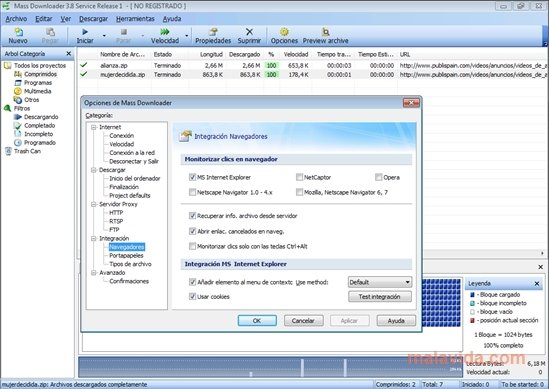Viewport: 549px width, 389px height.
Task: Collapse the Servidor Proxy tree node
Action: click(x=94, y=204)
